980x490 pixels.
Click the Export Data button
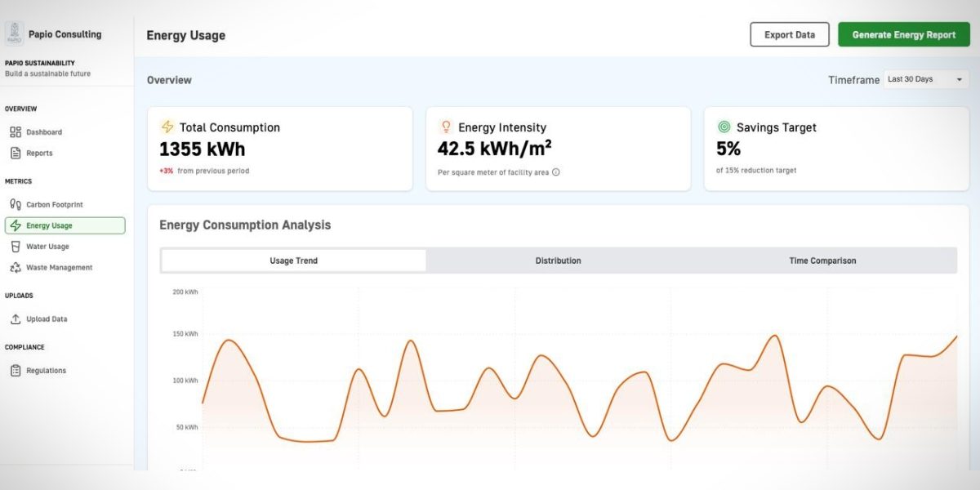coord(789,34)
